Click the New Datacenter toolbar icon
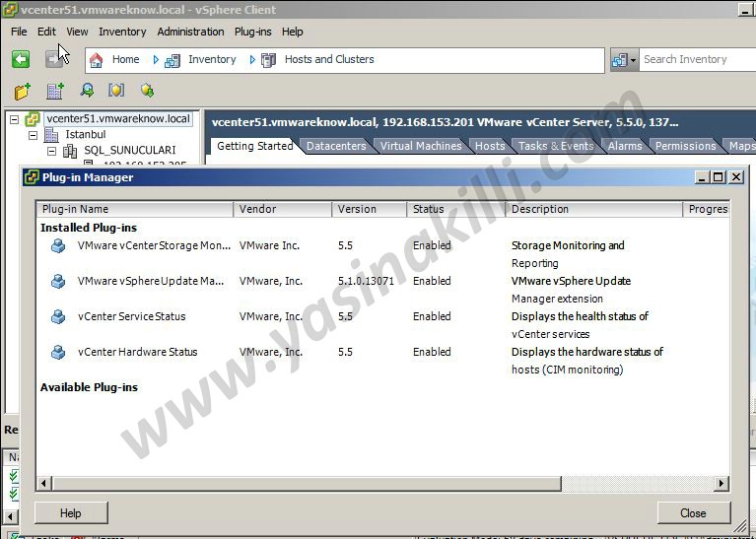This screenshot has height=539, width=756. click(x=55, y=91)
